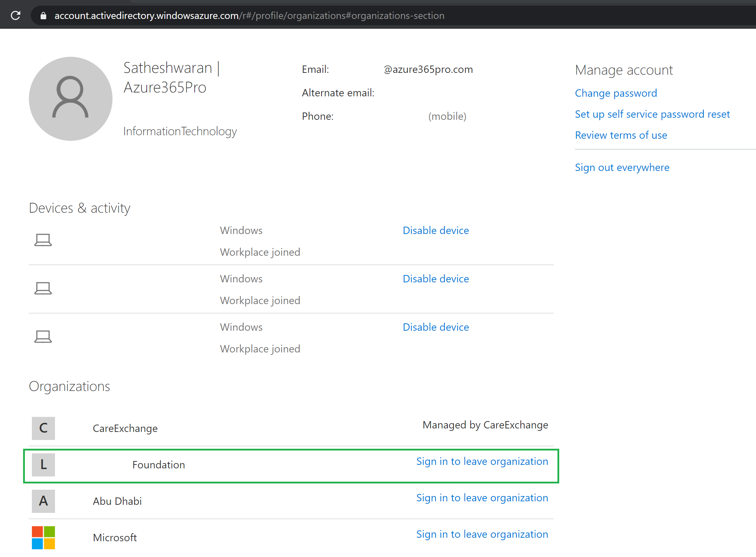The width and height of the screenshot is (756, 557).
Task: Disable the second Windows device
Action: click(x=436, y=279)
